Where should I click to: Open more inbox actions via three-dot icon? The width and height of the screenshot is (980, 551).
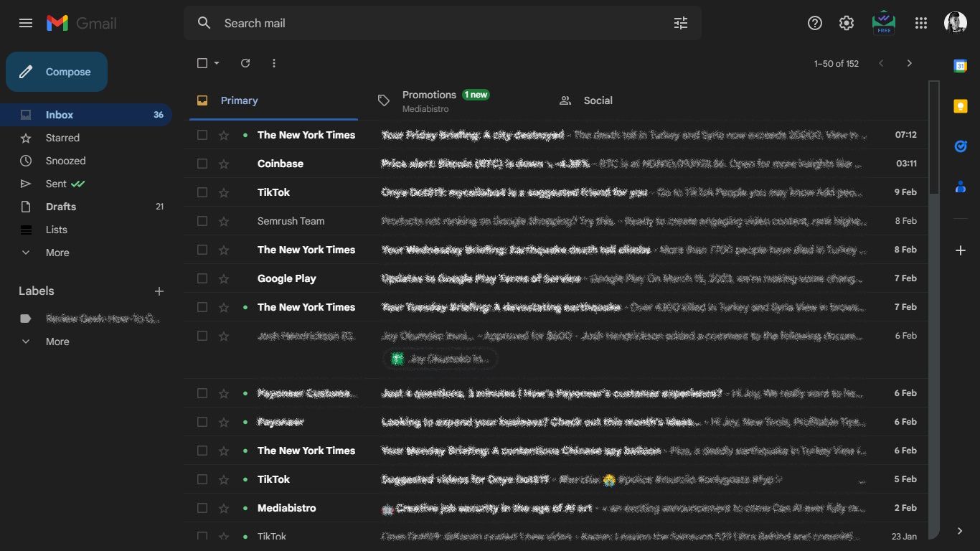(x=273, y=63)
